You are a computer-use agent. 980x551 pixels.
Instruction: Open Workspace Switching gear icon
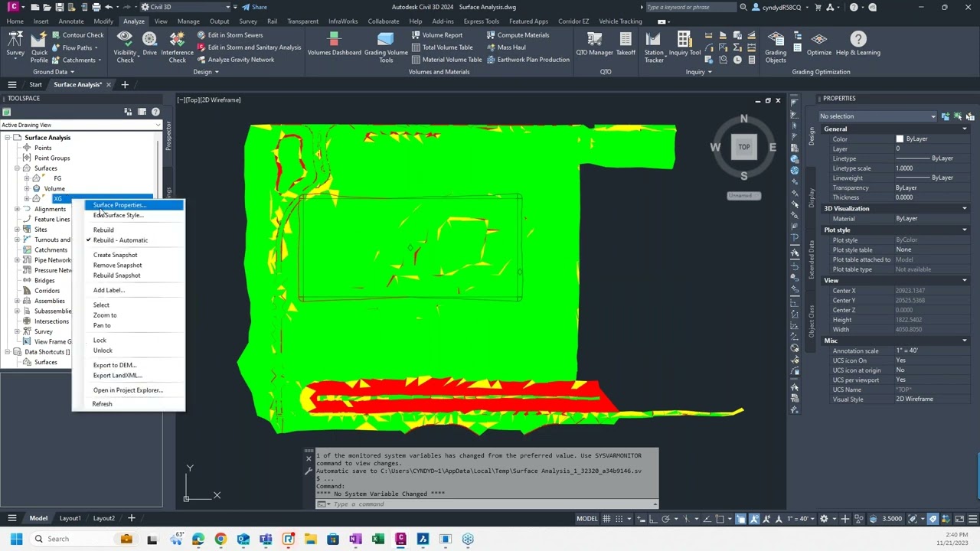pos(825,518)
